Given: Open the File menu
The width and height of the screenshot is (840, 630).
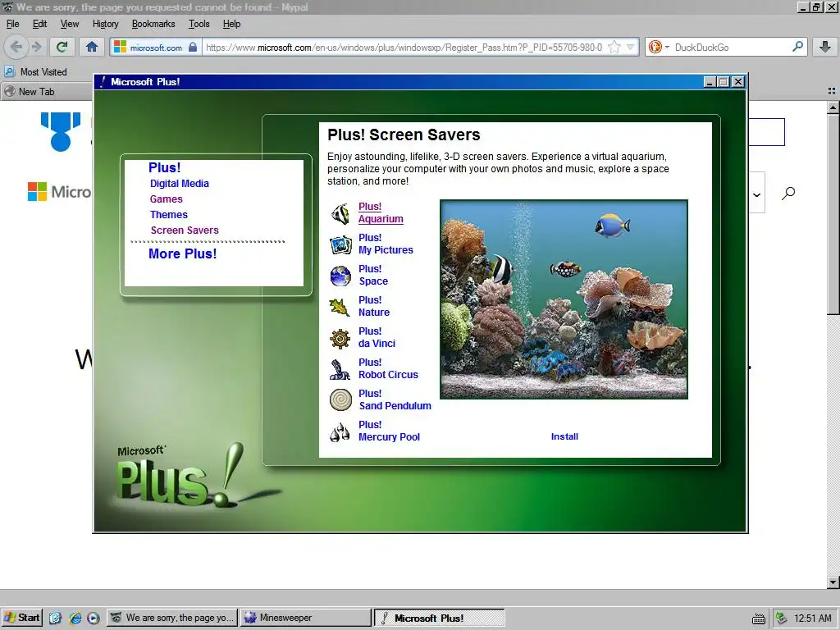Looking at the screenshot, I should pos(13,24).
